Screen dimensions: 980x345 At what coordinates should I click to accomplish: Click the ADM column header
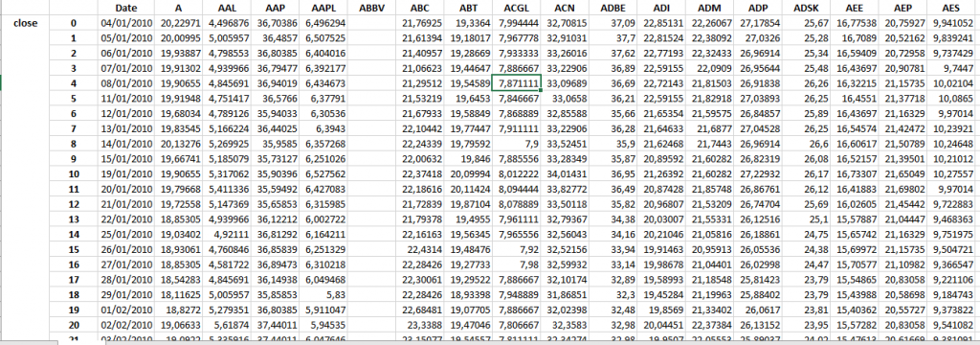point(709,8)
